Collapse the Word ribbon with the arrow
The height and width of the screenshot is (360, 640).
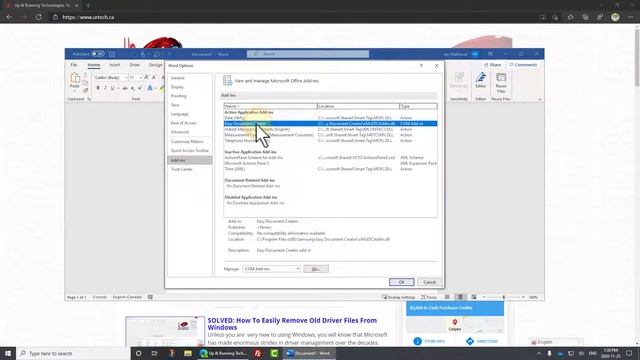(x=540, y=99)
